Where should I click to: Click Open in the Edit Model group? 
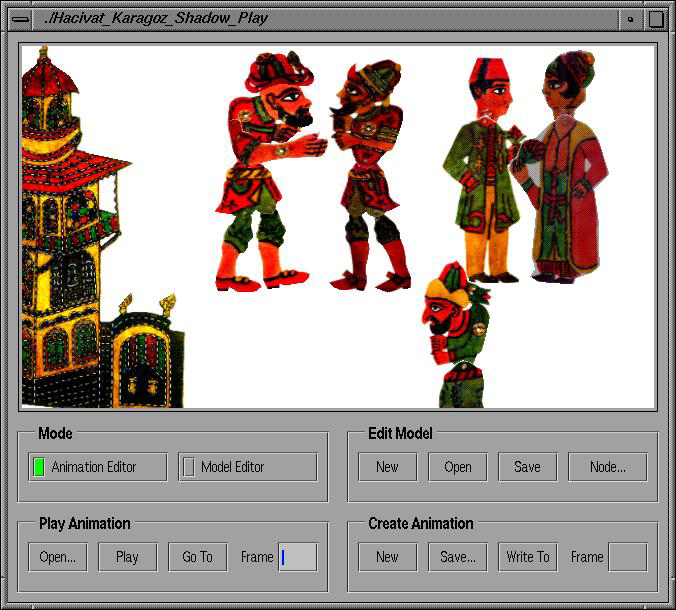pyautogui.click(x=458, y=467)
